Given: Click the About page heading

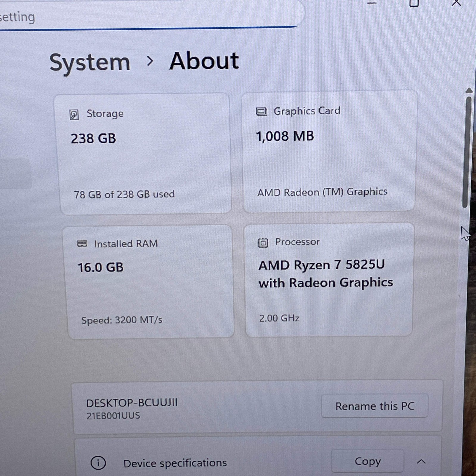Looking at the screenshot, I should click(x=204, y=61).
